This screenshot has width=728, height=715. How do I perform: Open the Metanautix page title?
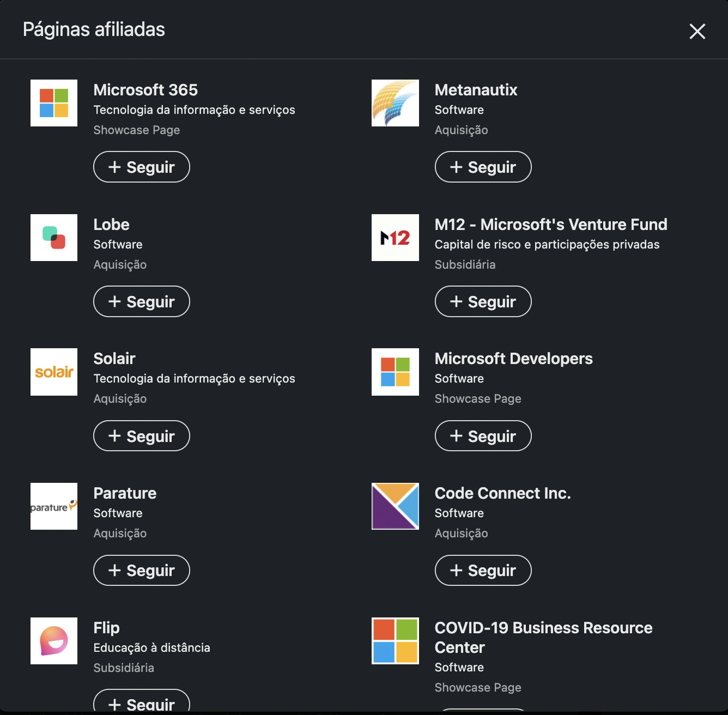pos(476,90)
